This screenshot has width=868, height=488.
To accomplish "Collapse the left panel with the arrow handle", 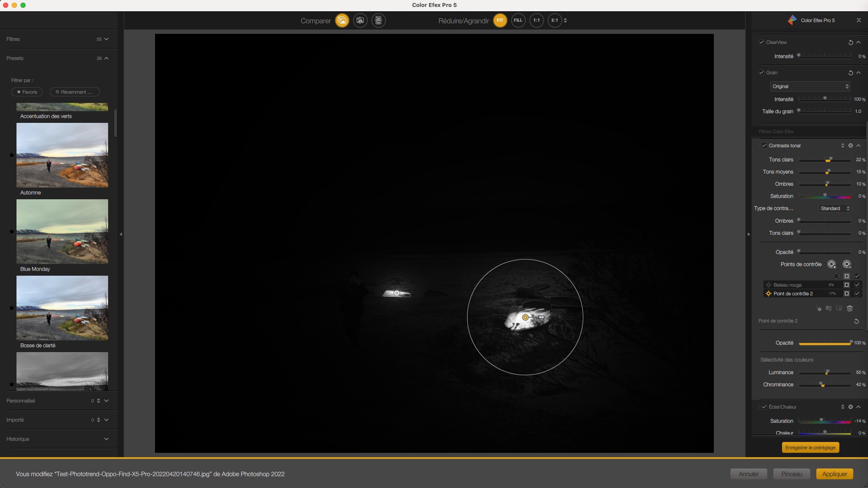I will point(121,234).
